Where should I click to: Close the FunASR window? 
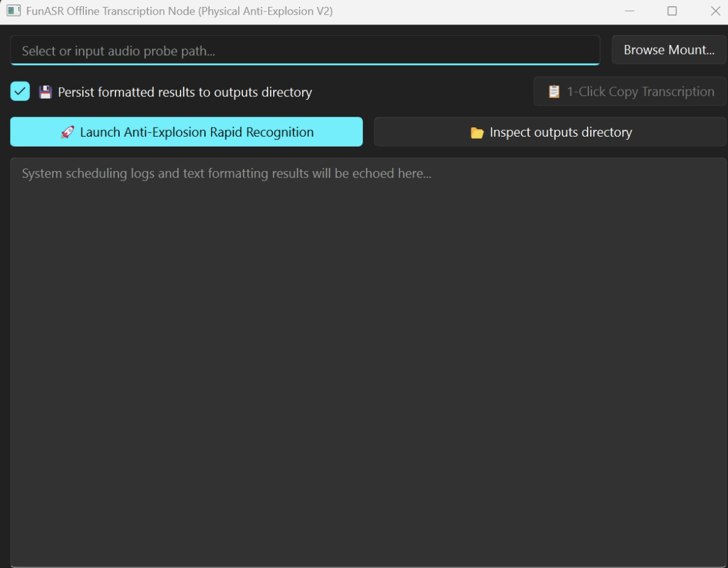(715, 11)
